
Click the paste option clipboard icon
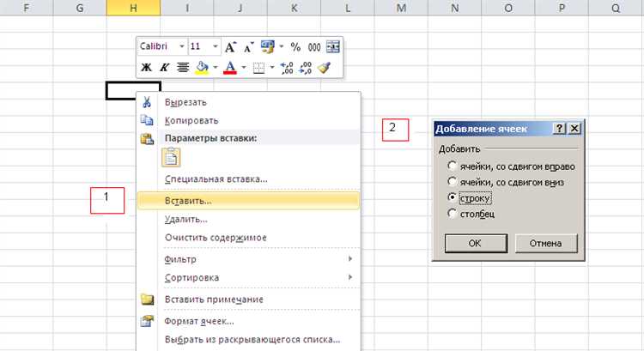tap(171, 157)
